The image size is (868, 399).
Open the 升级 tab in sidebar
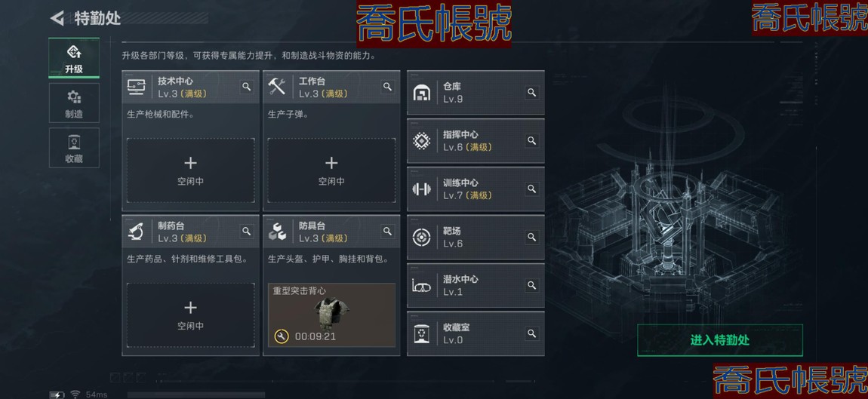point(74,58)
